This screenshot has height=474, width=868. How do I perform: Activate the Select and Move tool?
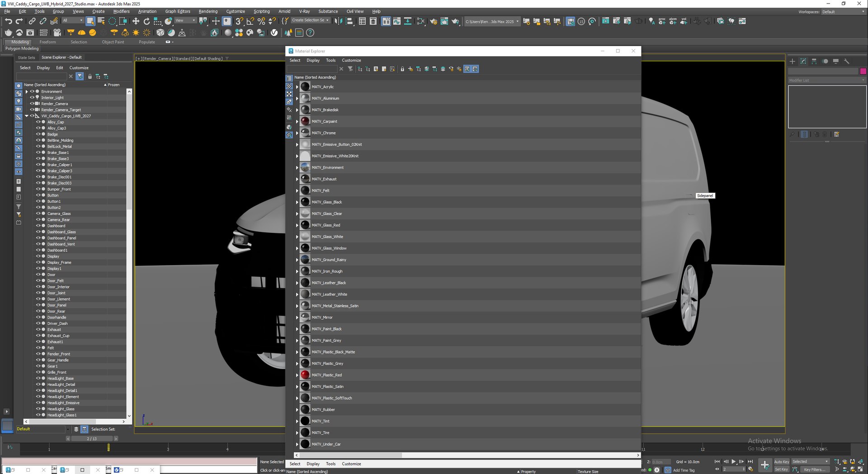click(136, 21)
